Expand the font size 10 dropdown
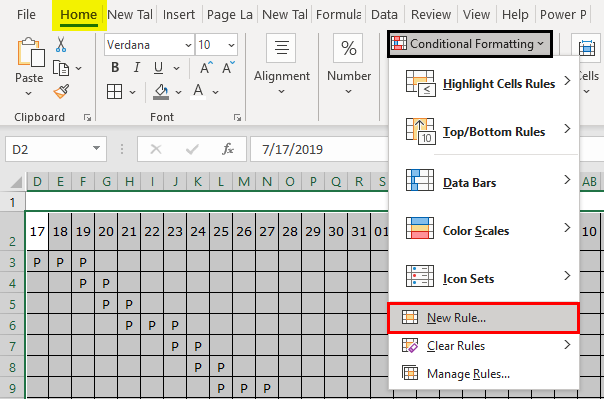Image resolution: width=604 pixels, height=399 pixels. [x=232, y=45]
